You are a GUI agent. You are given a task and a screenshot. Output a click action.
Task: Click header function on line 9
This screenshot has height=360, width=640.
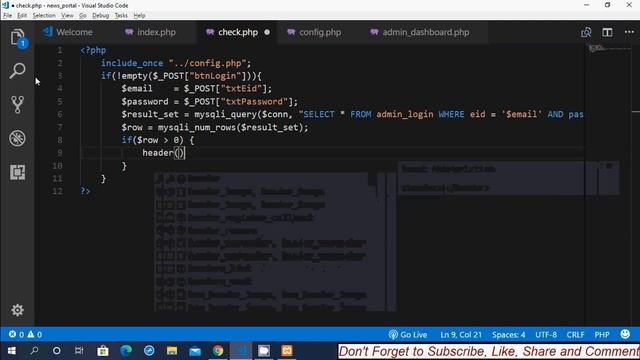click(x=158, y=153)
